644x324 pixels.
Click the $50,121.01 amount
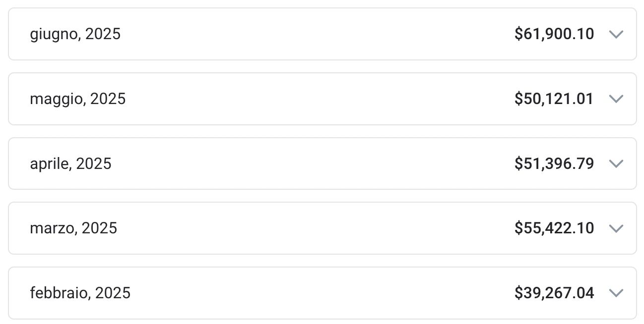point(554,99)
